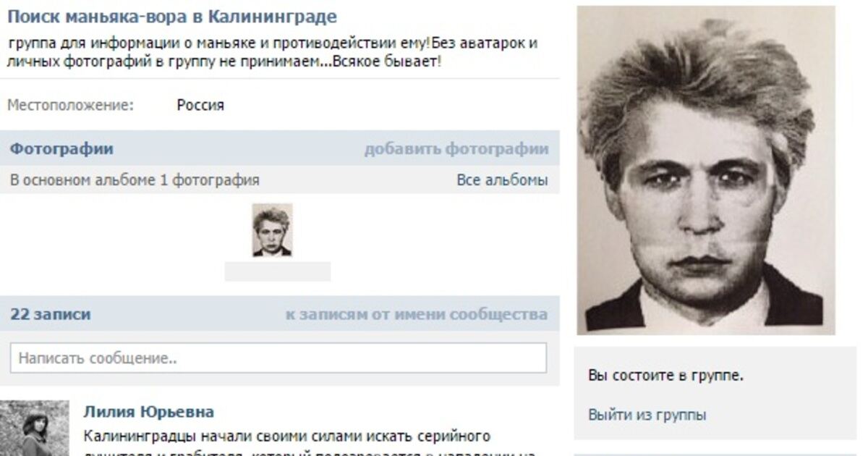Click the membership status box panel
The width and height of the screenshot is (868, 456).
pos(715,392)
